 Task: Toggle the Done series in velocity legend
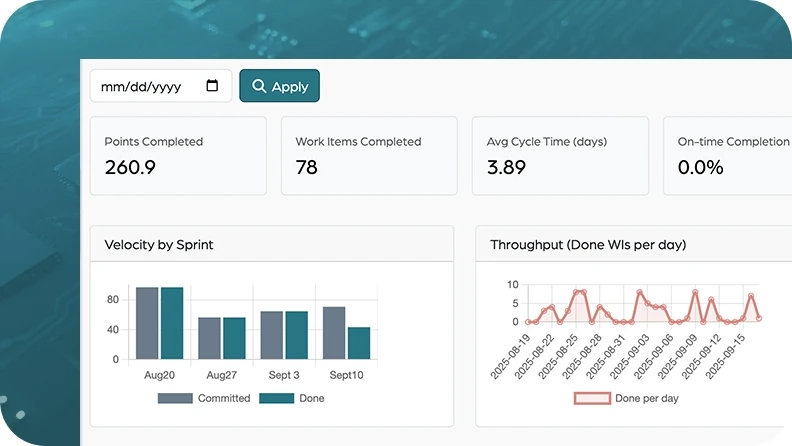click(292, 398)
